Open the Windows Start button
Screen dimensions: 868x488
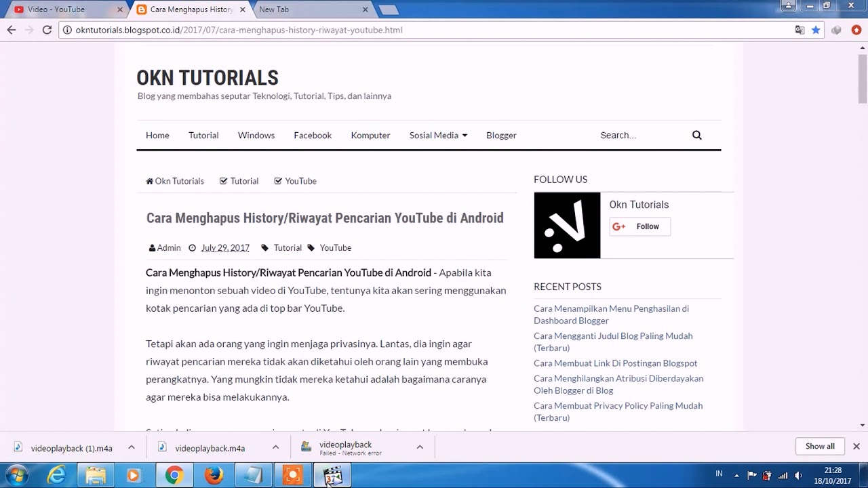click(x=17, y=475)
